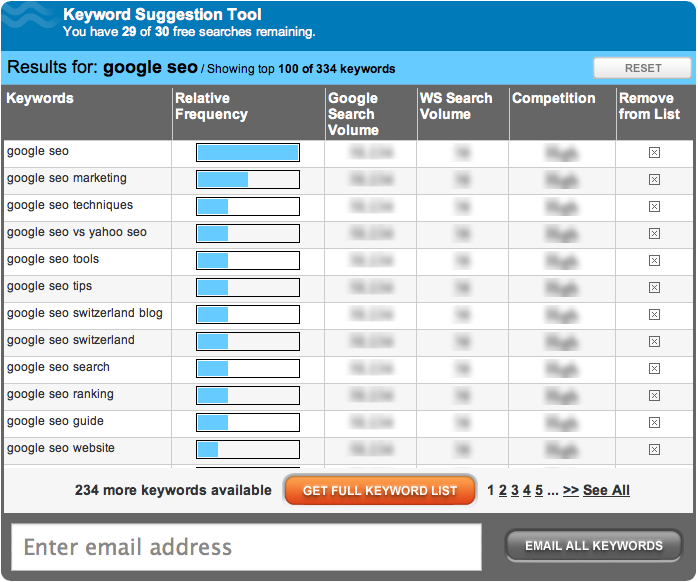Go to results page 2
Viewport: 698px width, 582px height.
pyautogui.click(x=503, y=490)
